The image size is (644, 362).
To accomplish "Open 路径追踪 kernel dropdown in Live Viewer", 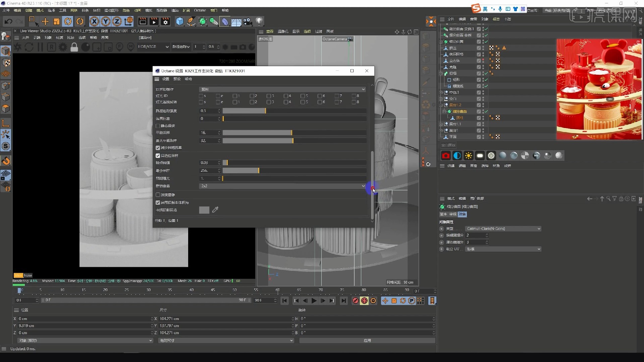I will coord(181,47).
